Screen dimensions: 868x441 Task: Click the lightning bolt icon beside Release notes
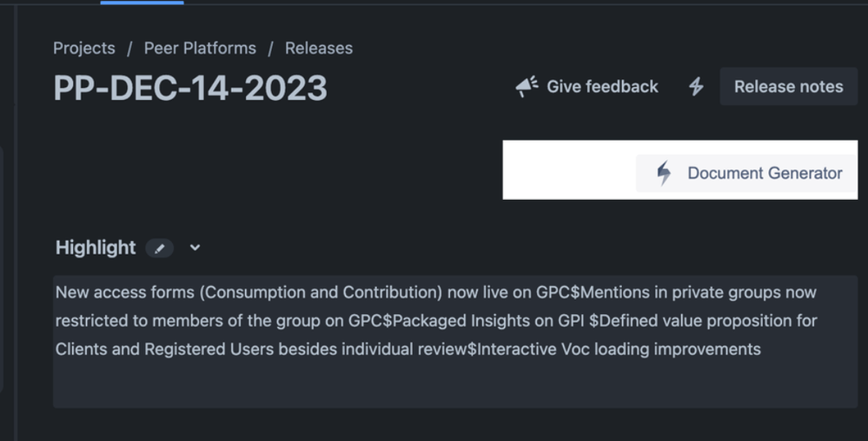(696, 86)
